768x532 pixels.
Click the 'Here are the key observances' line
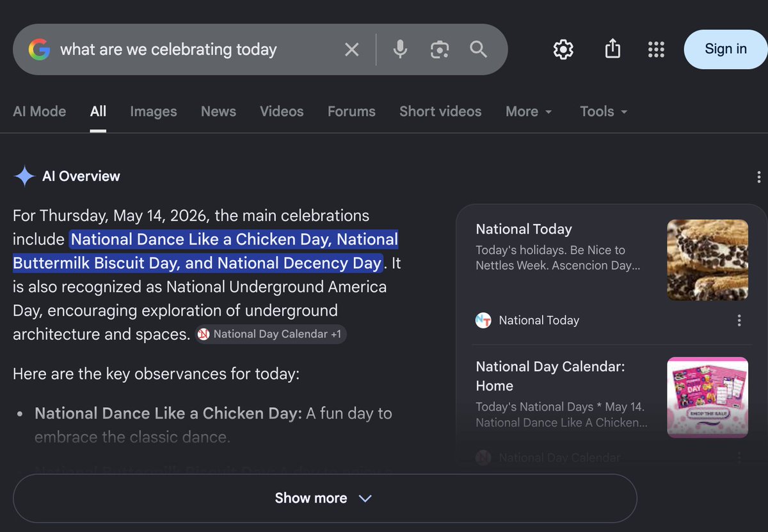[156, 374]
